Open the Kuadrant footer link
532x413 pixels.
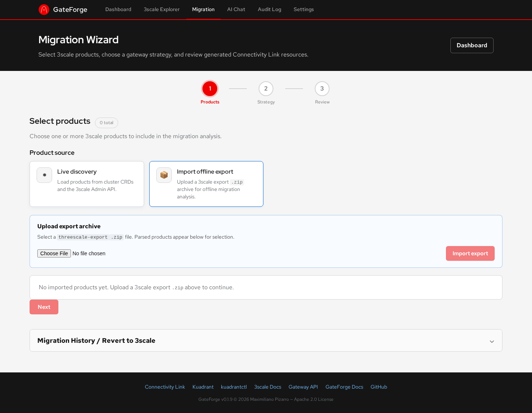coord(203,387)
